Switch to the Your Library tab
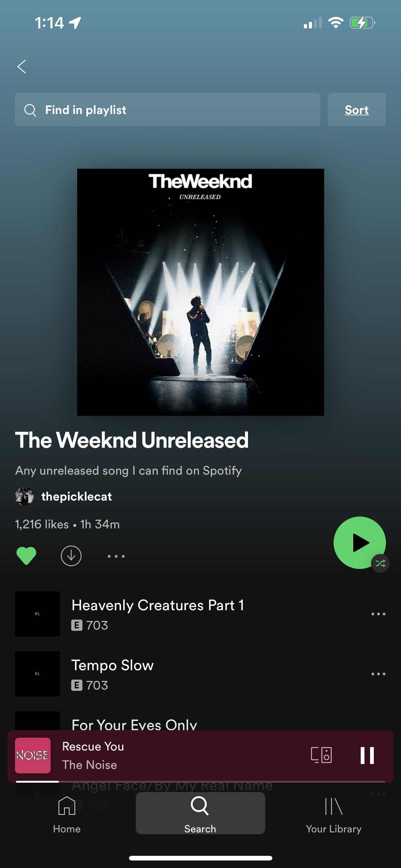 [334, 815]
